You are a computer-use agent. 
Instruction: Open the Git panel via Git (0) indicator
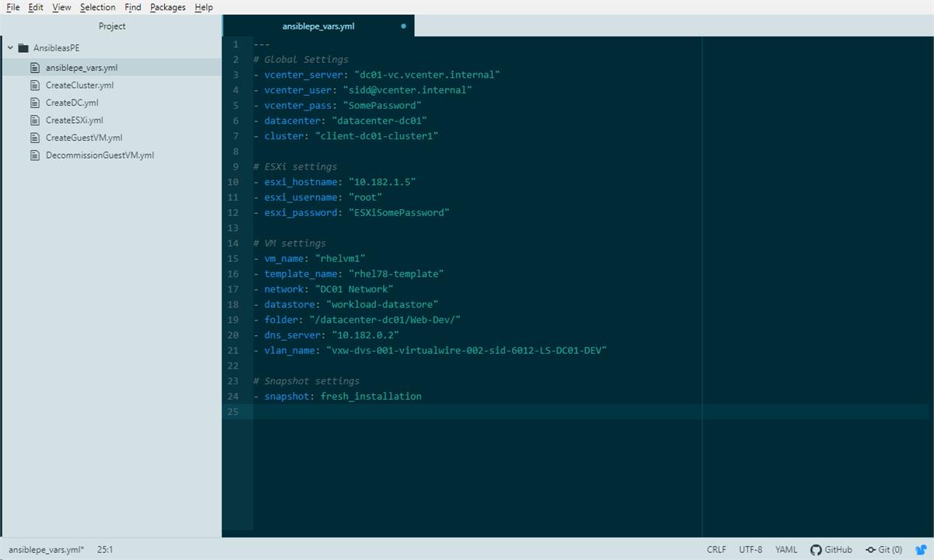pos(885,549)
